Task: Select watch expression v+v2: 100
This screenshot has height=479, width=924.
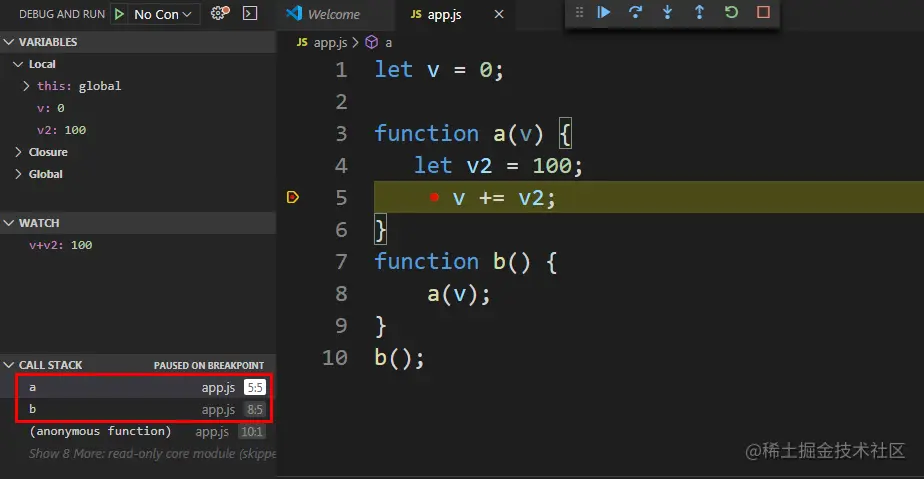Action: click(x=61, y=245)
